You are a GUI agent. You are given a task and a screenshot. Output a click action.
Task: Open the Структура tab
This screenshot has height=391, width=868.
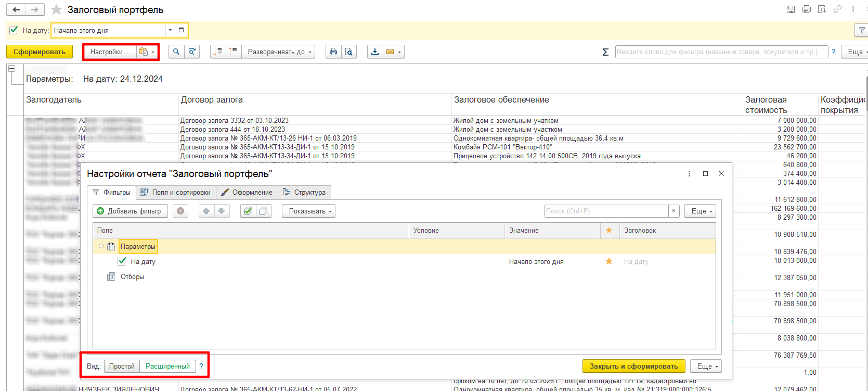point(304,192)
